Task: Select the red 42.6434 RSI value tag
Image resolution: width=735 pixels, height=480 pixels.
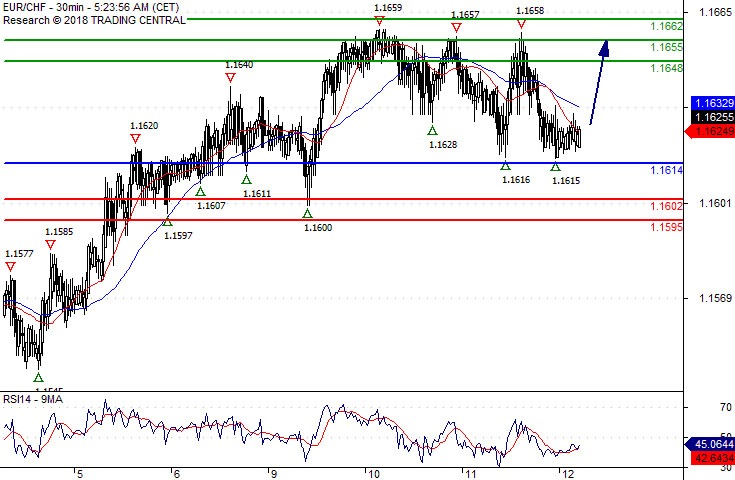Action: pyautogui.click(x=712, y=458)
